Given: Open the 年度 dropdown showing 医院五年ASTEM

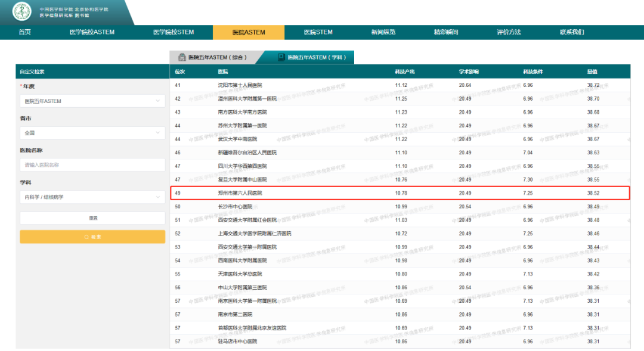Looking at the screenshot, I should pyautogui.click(x=92, y=101).
